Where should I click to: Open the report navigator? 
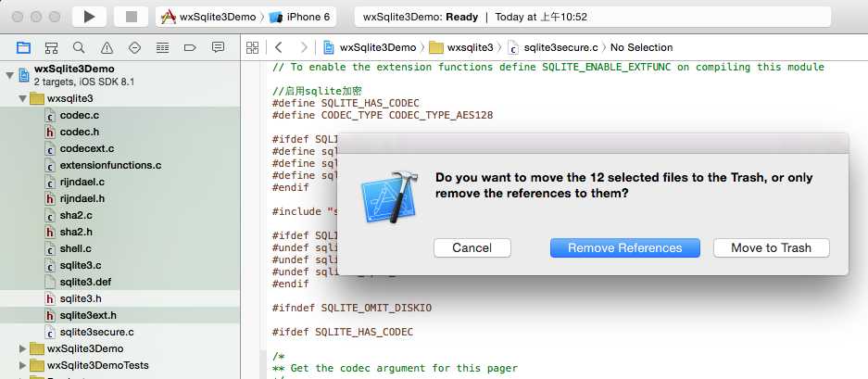click(219, 47)
